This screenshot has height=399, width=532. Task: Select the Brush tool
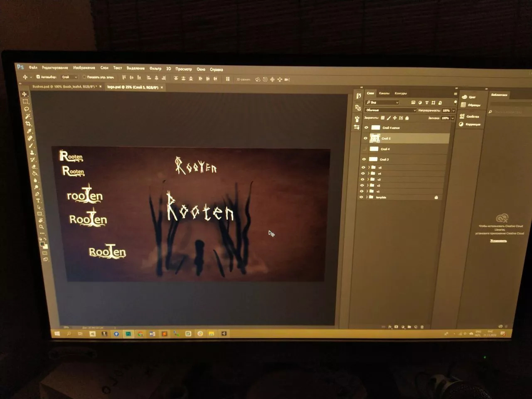tap(31, 145)
